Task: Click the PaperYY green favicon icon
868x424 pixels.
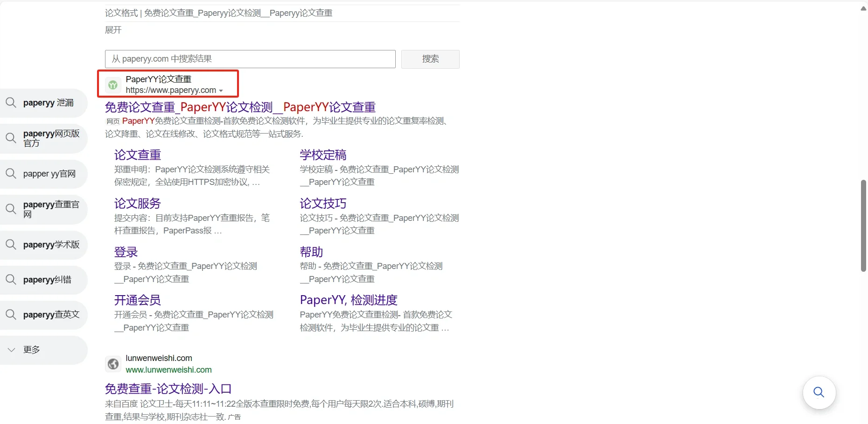Action: click(113, 85)
